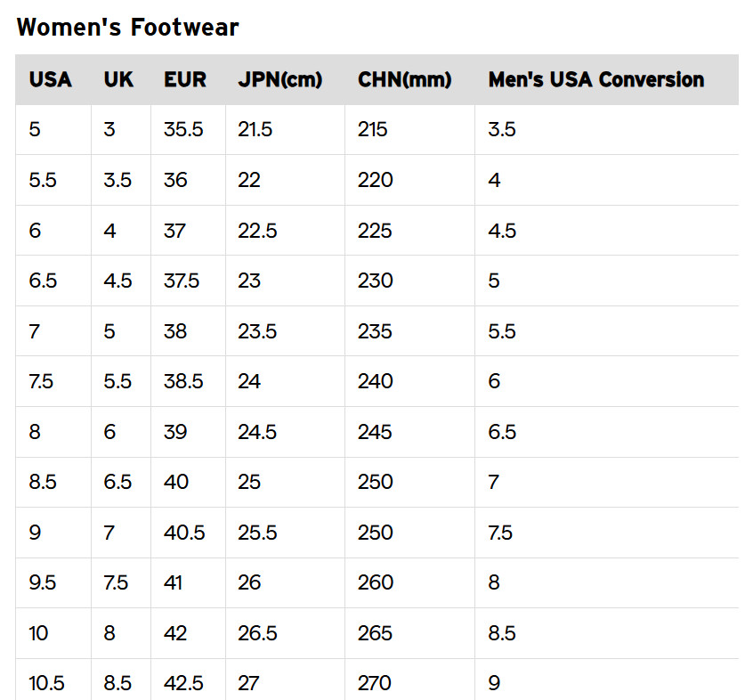Click the JPN 24.5 cell

click(x=257, y=432)
